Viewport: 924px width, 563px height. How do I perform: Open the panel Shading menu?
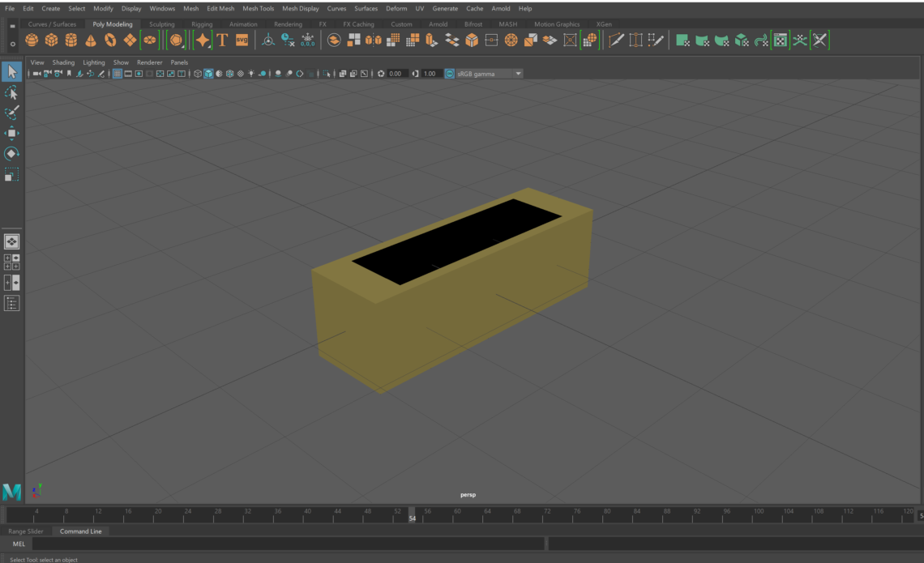coord(63,62)
